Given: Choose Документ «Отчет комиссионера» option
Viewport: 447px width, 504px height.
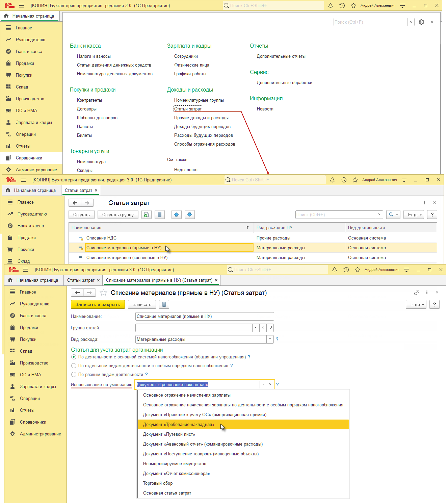Looking at the screenshot, I should [243, 473].
